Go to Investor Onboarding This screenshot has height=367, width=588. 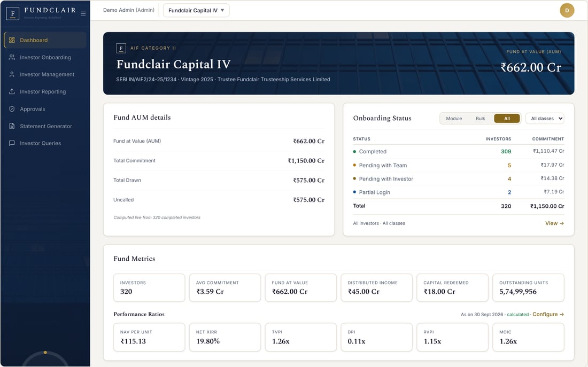pos(45,57)
